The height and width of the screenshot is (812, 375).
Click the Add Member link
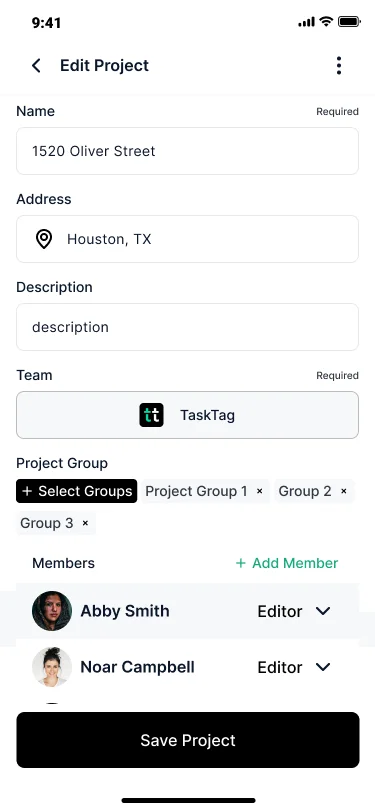[x=286, y=563]
